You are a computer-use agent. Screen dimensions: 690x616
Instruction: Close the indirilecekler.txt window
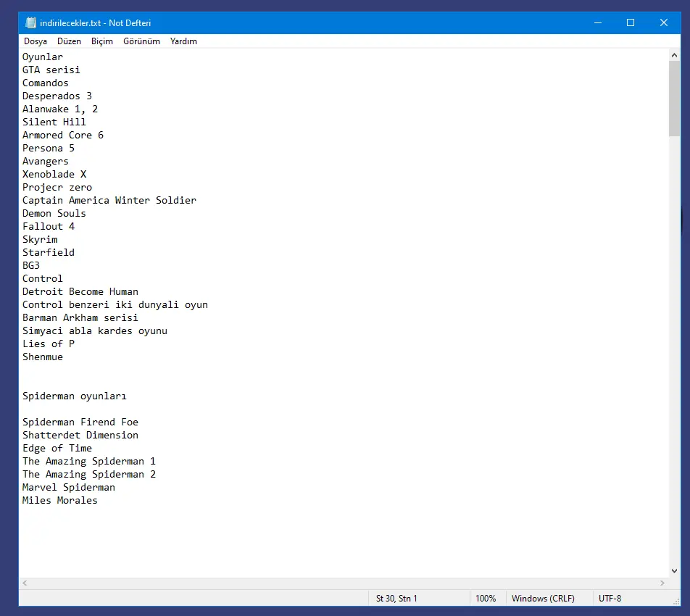point(664,23)
